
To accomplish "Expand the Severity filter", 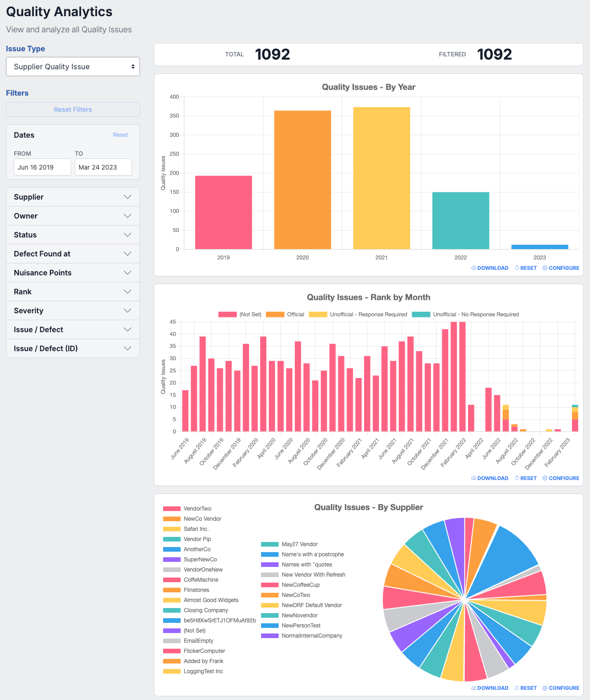I will tap(73, 310).
